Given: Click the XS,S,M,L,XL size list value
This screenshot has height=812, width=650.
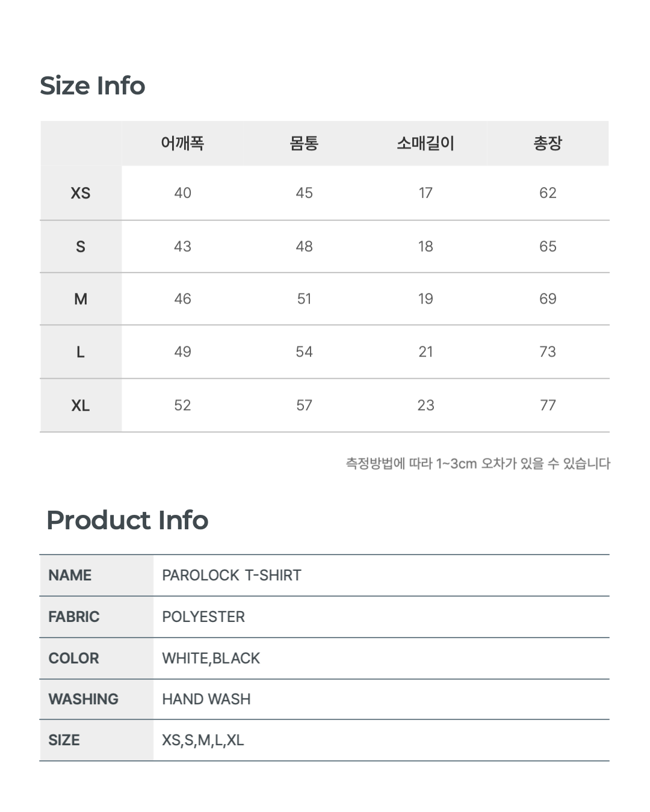Looking at the screenshot, I should [x=203, y=740].
